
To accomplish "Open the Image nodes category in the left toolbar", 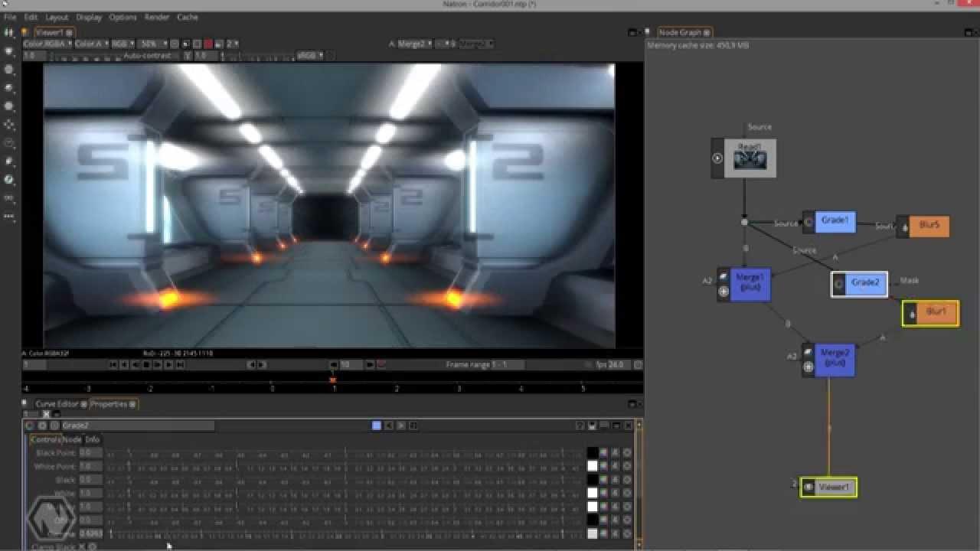I will [x=9, y=31].
